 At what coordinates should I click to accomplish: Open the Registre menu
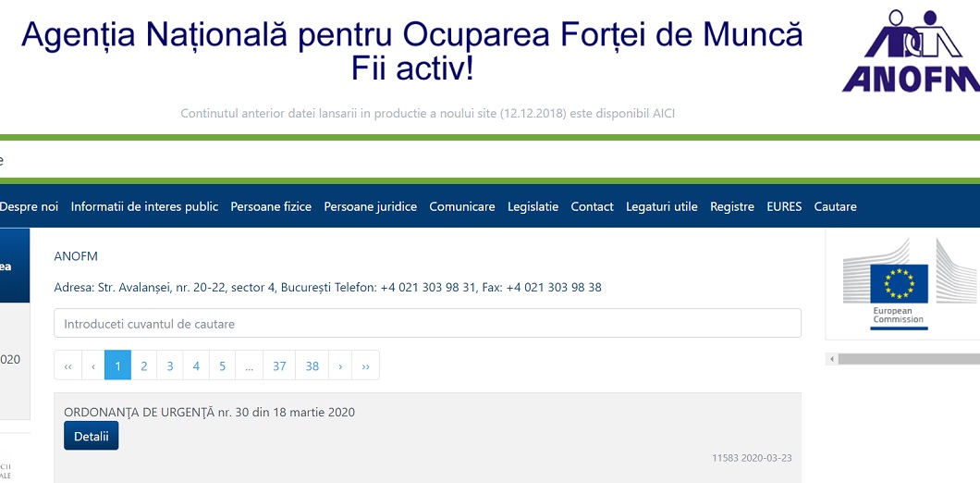[732, 206]
